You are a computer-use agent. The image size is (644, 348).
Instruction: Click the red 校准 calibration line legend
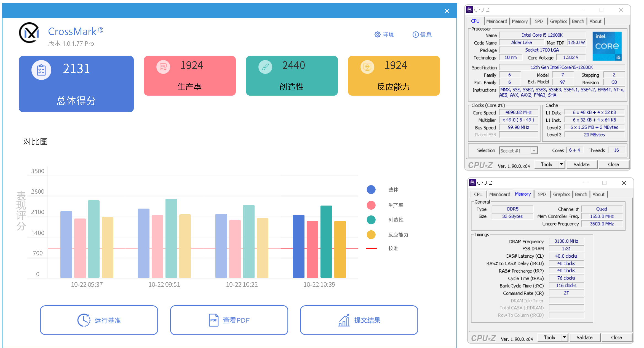pos(372,248)
